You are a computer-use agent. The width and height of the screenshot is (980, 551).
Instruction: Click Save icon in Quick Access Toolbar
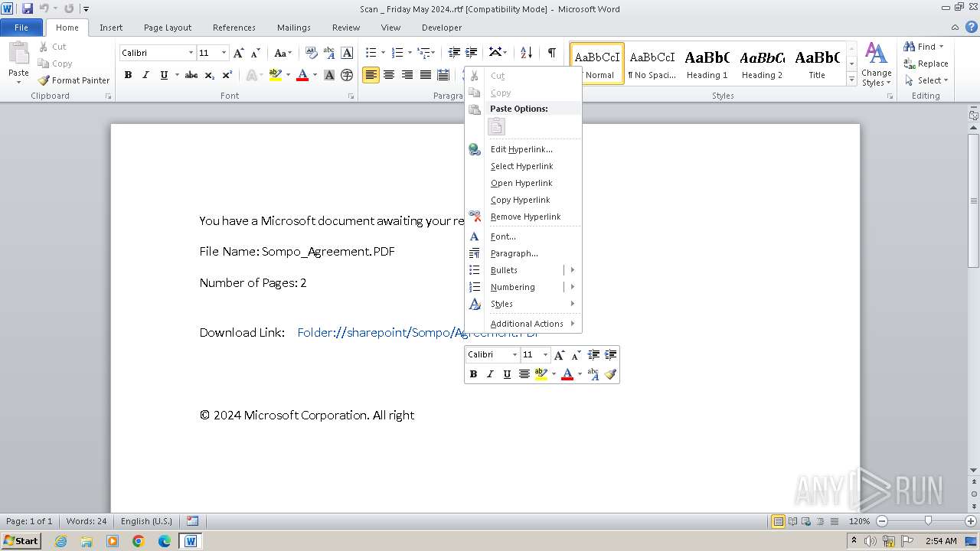28,8
